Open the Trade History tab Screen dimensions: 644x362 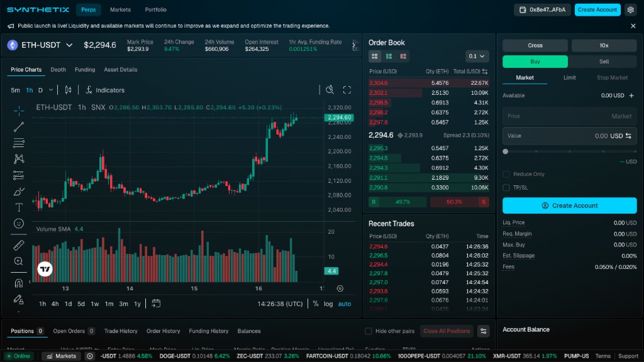coord(123,331)
